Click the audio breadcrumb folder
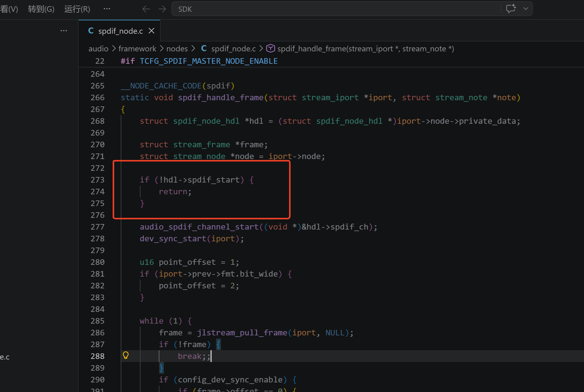This screenshot has width=584, height=392. tap(98, 49)
